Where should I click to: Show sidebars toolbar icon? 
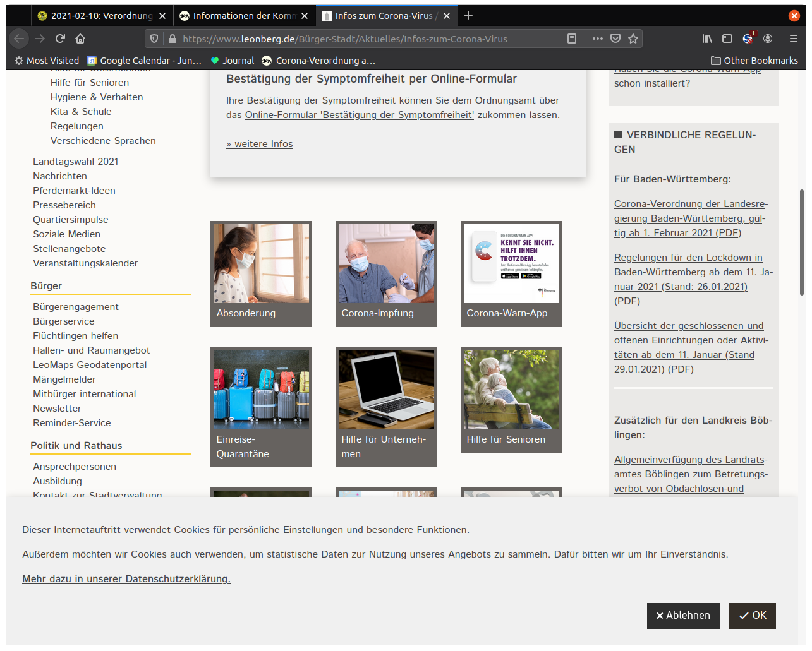(727, 39)
